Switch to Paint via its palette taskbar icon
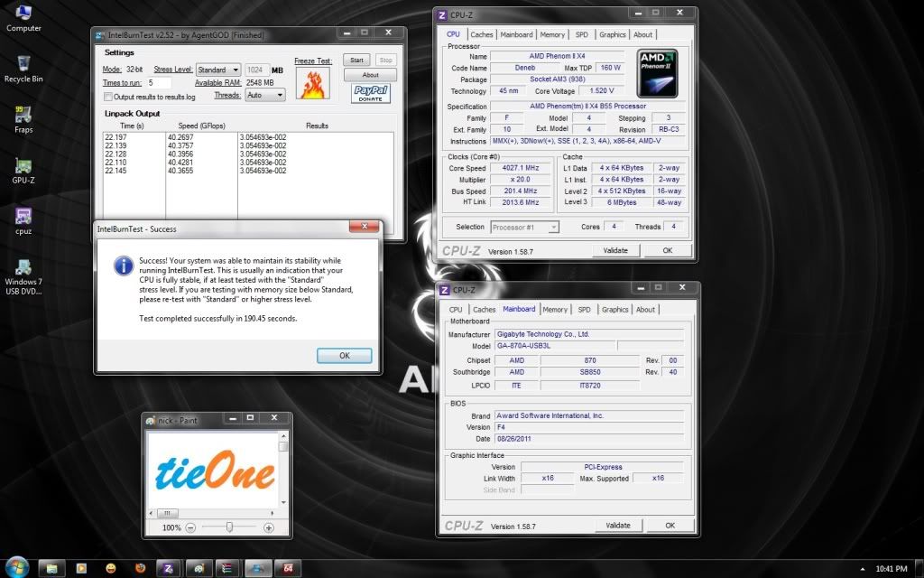 coord(199,569)
